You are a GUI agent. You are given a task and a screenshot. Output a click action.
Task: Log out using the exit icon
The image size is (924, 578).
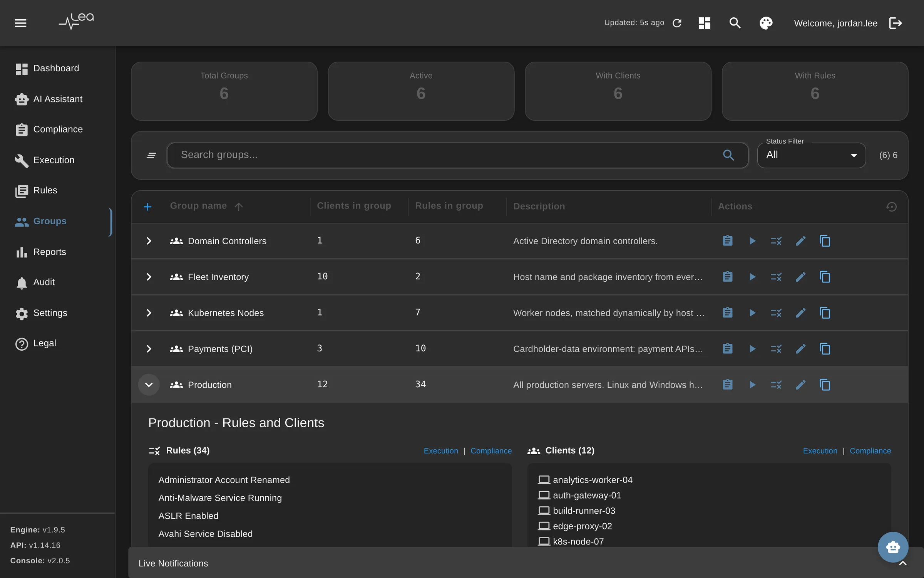896,23
